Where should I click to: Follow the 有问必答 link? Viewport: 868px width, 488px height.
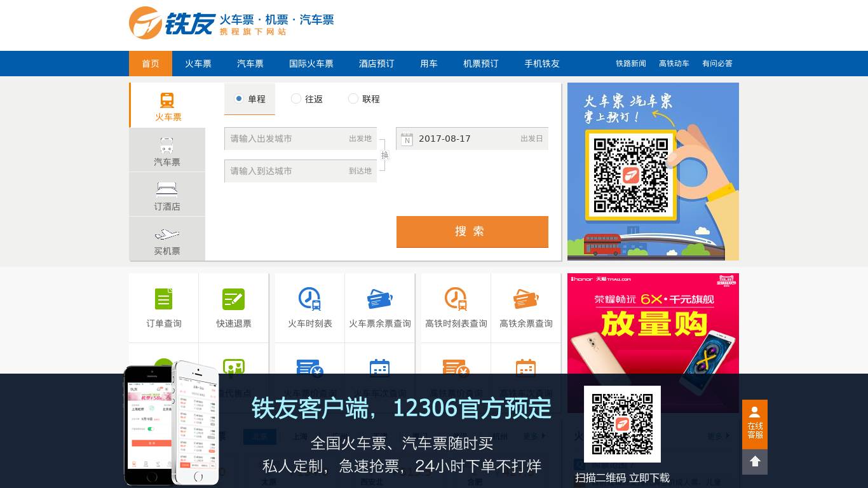tap(717, 64)
